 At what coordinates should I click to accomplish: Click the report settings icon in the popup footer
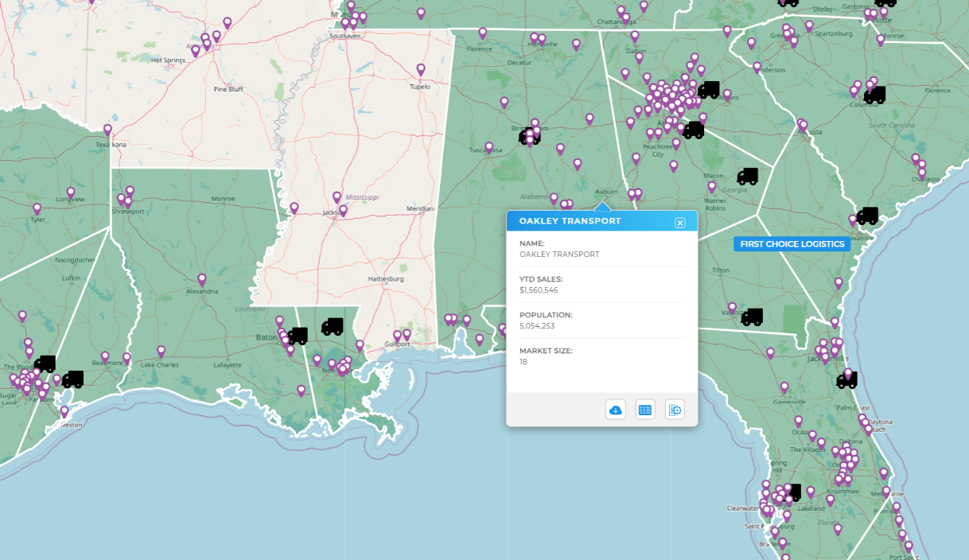coord(674,409)
